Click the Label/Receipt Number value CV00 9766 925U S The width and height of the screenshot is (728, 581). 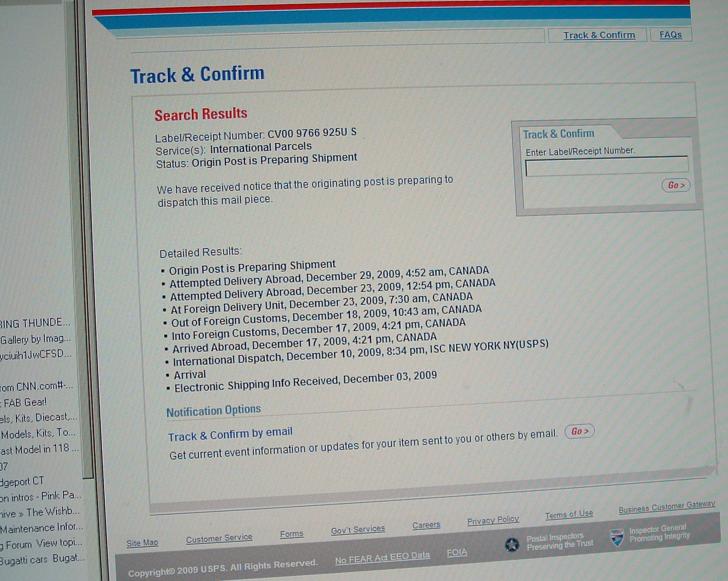[x=312, y=133]
